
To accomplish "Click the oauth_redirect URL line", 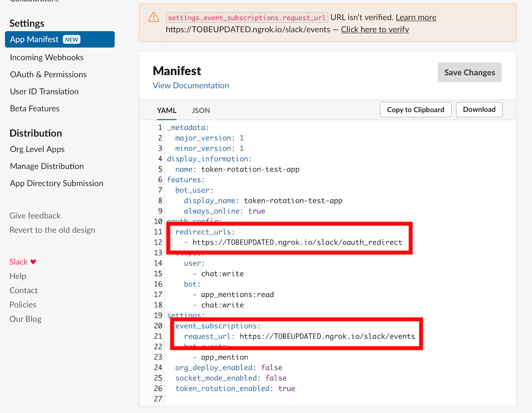I will 293,242.
